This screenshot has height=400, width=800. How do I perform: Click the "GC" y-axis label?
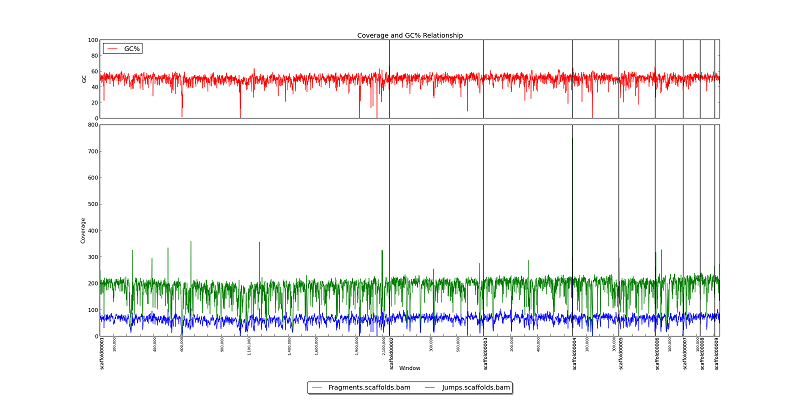84,79
